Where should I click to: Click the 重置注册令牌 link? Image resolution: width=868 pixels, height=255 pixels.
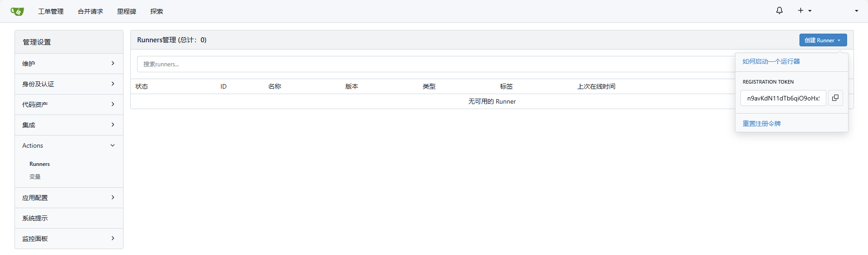pos(761,124)
